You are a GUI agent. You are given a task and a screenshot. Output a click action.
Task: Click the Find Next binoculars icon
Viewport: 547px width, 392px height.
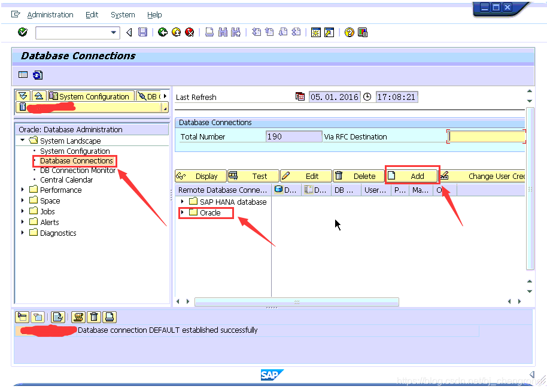236,32
